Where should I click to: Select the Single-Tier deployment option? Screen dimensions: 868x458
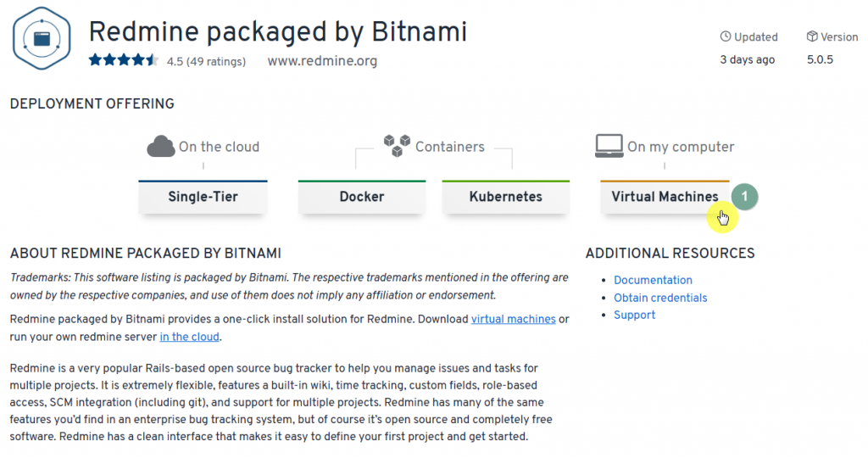[203, 197]
